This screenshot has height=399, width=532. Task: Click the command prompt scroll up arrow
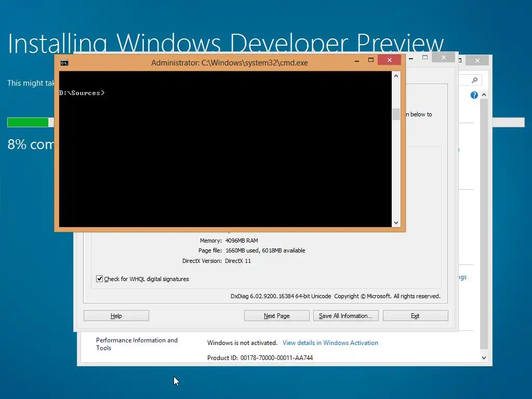tap(396, 76)
